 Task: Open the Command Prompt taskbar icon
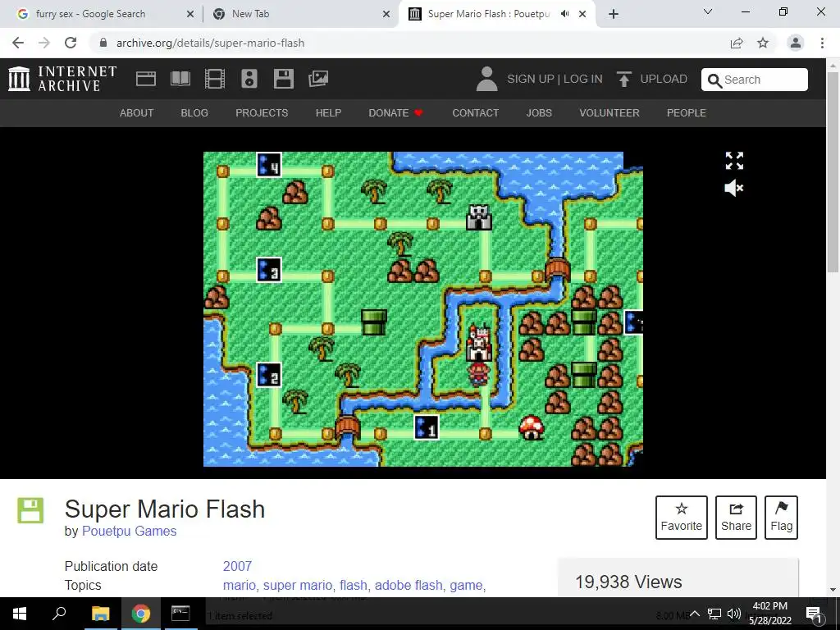click(180, 614)
